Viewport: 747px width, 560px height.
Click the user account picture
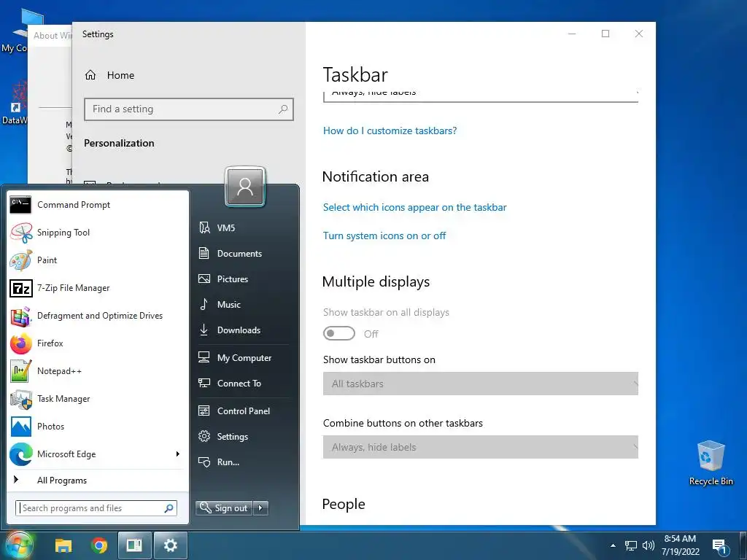245,187
